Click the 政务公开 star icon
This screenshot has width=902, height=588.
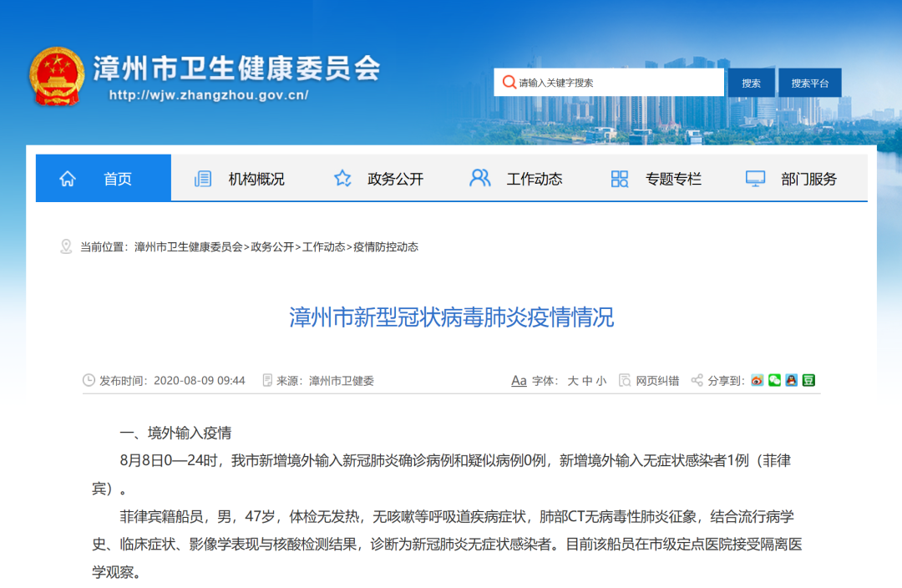(x=342, y=179)
